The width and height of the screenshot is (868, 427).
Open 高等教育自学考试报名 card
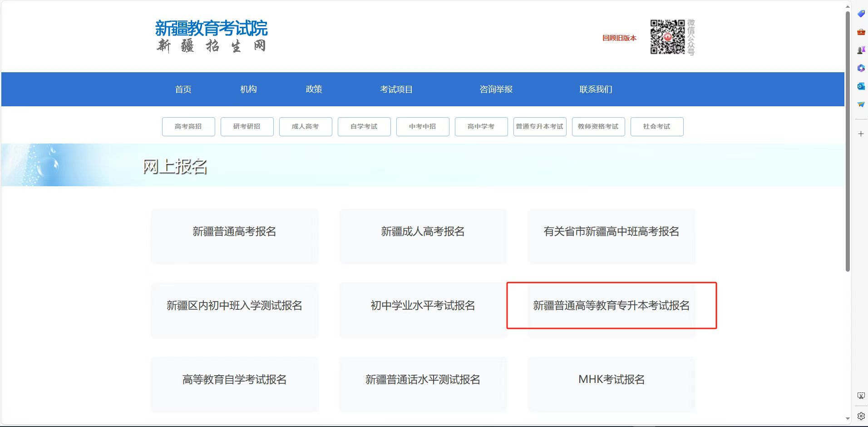[x=235, y=384]
